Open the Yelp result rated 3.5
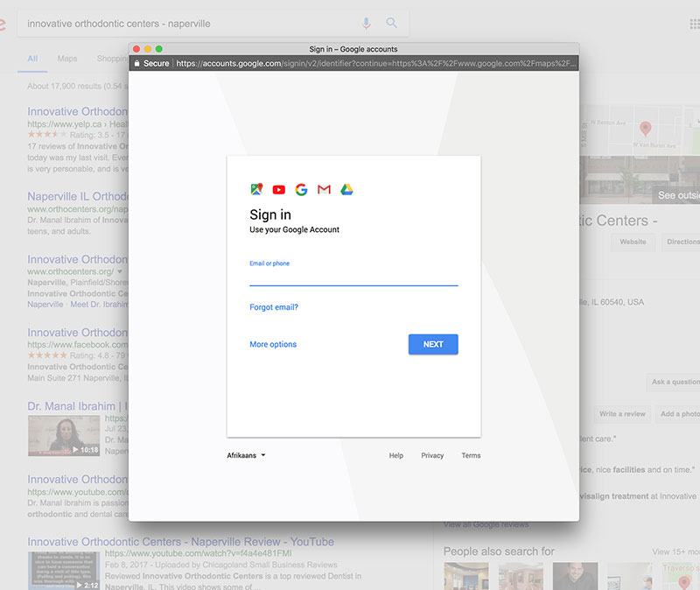The image size is (700, 590). click(78, 112)
